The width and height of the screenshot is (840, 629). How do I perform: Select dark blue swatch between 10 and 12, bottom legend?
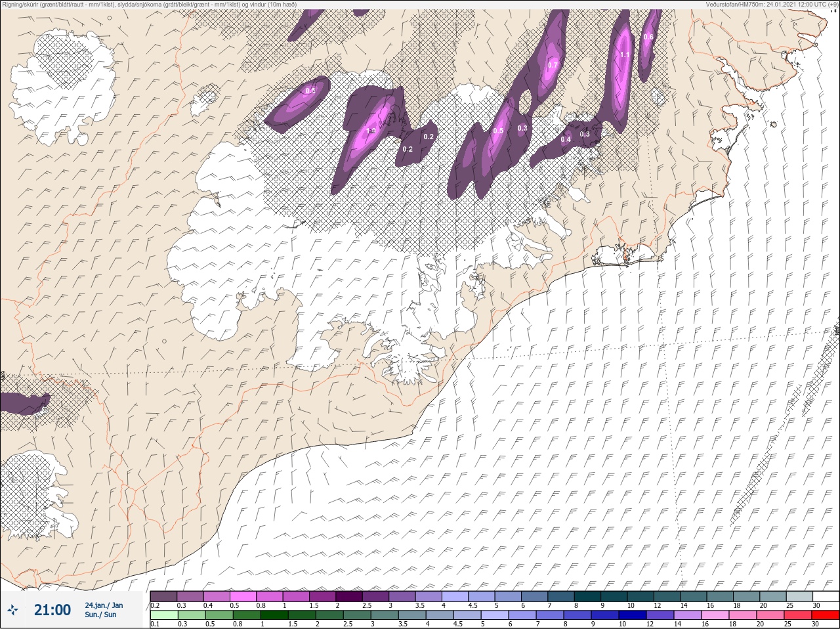(x=633, y=615)
